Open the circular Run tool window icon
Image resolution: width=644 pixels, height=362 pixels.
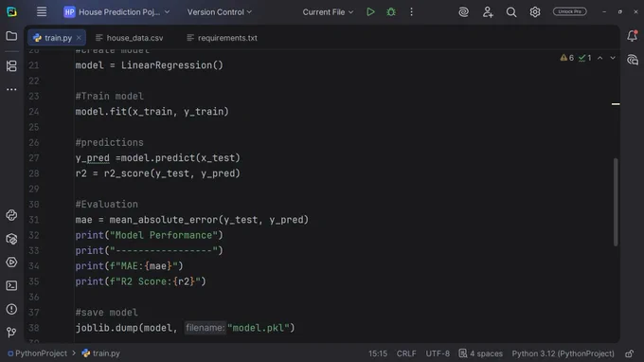[11, 262]
